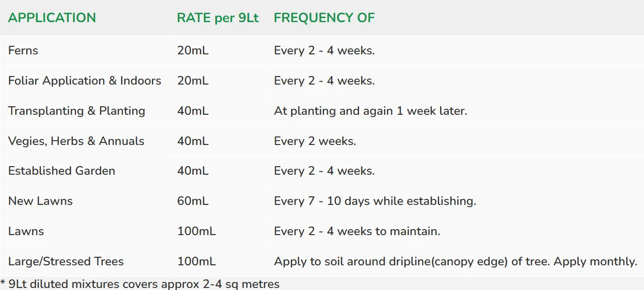Click the 100mL rate for Large/Stressed Trees

click(x=196, y=262)
